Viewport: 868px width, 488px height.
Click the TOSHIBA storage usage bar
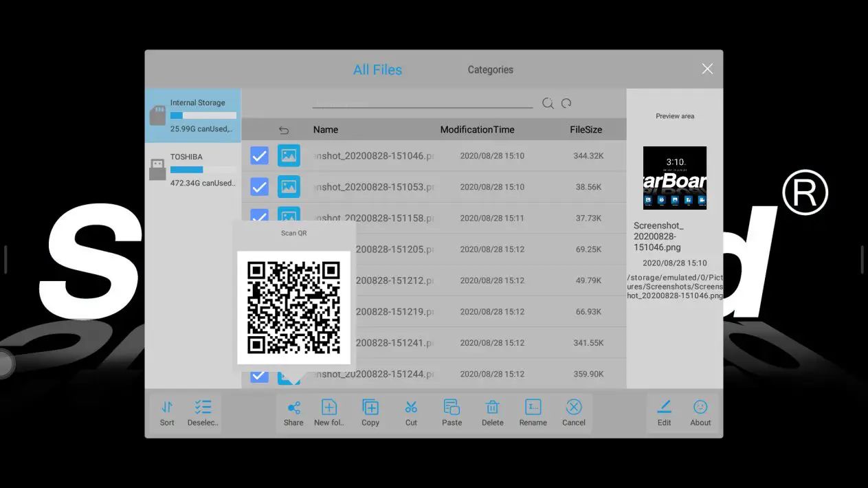pos(203,169)
